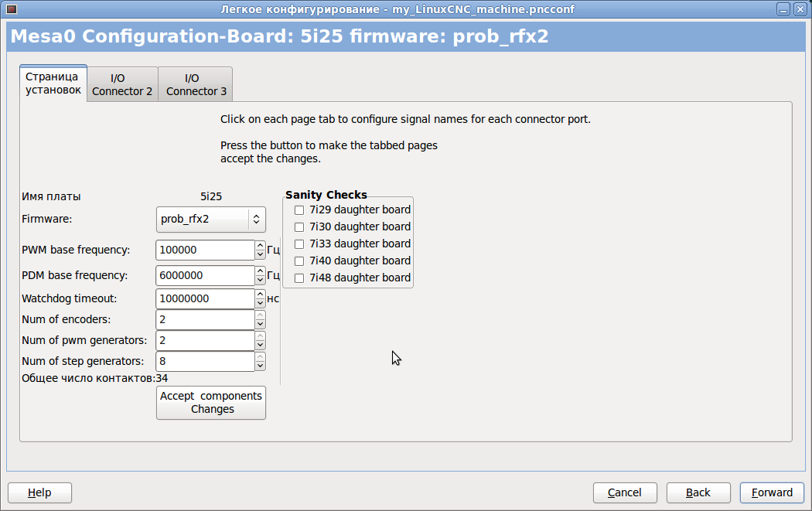
Task: Increase PWM base frequency with up arrow
Action: [x=260, y=245]
